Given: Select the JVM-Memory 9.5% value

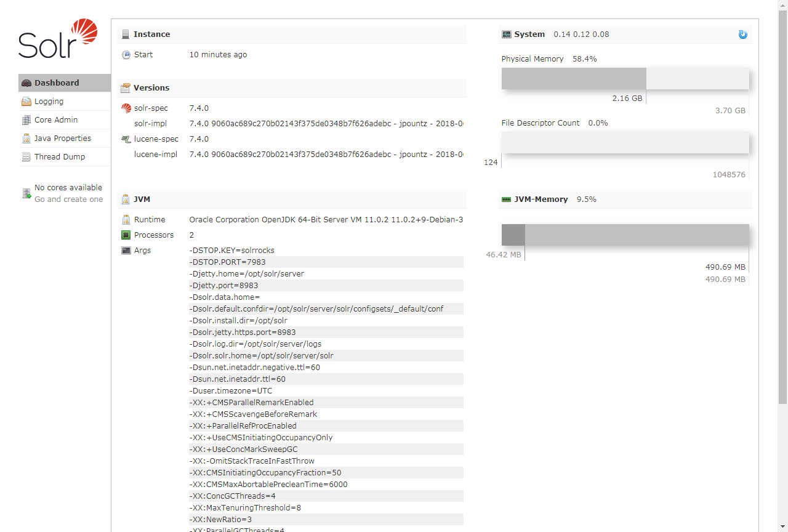Looking at the screenshot, I should click(x=587, y=199).
